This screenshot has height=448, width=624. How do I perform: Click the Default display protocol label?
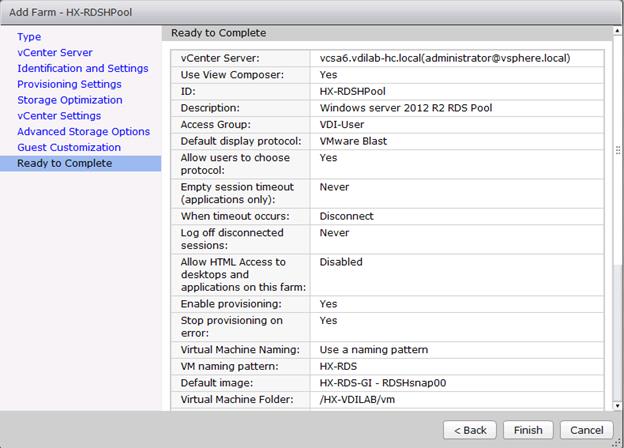point(241,141)
